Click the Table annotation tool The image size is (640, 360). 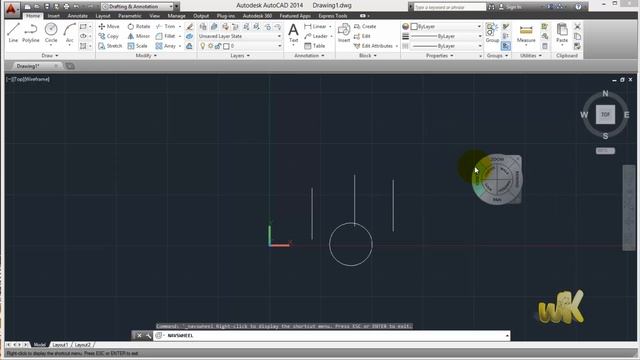click(x=315, y=46)
